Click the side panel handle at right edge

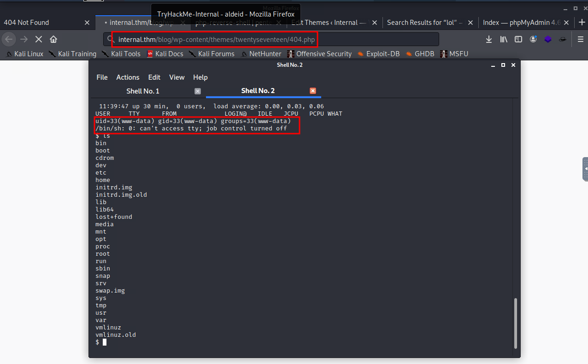point(585,169)
